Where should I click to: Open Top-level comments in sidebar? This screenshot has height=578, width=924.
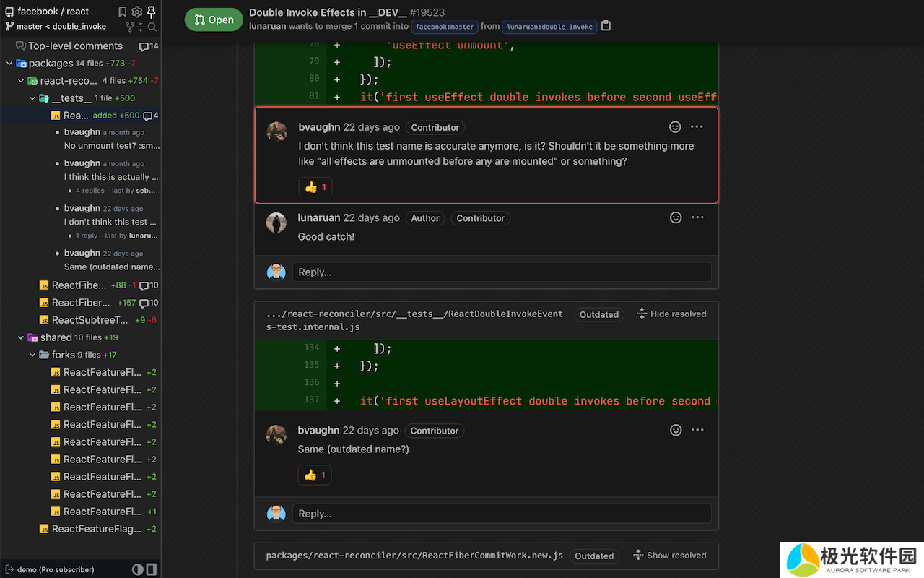tap(75, 46)
